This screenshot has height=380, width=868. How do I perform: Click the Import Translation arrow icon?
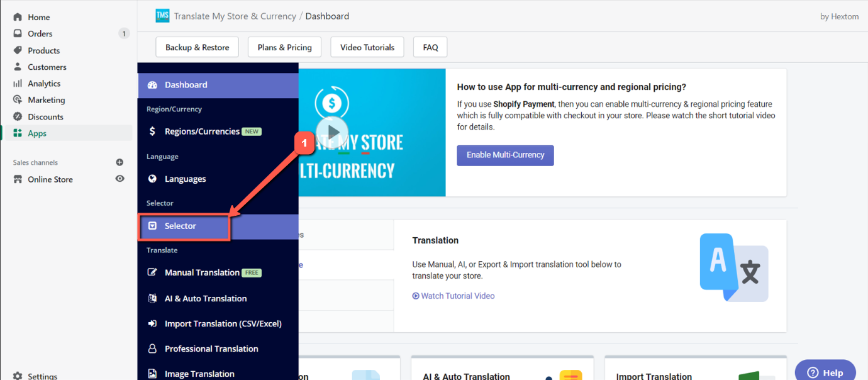[x=152, y=323]
